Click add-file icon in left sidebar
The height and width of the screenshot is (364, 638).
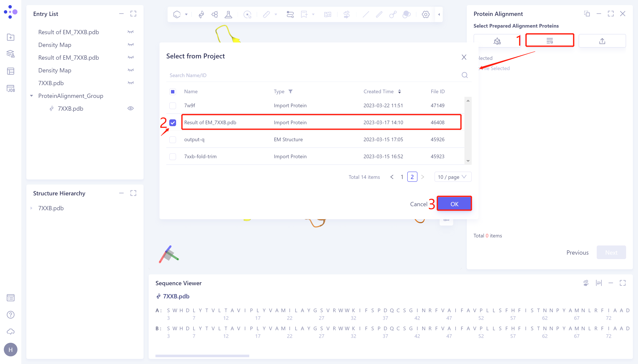pyautogui.click(x=10, y=37)
